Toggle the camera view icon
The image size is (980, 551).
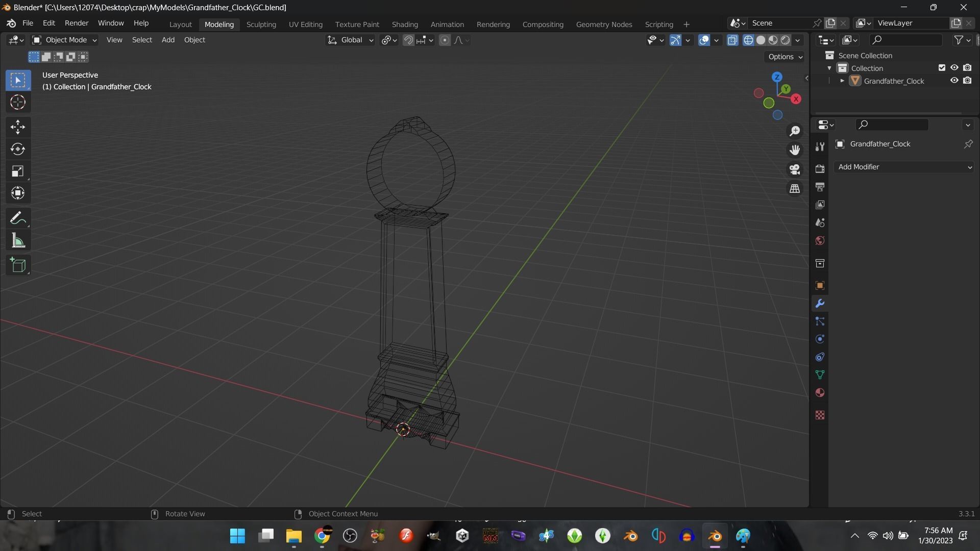click(795, 169)
